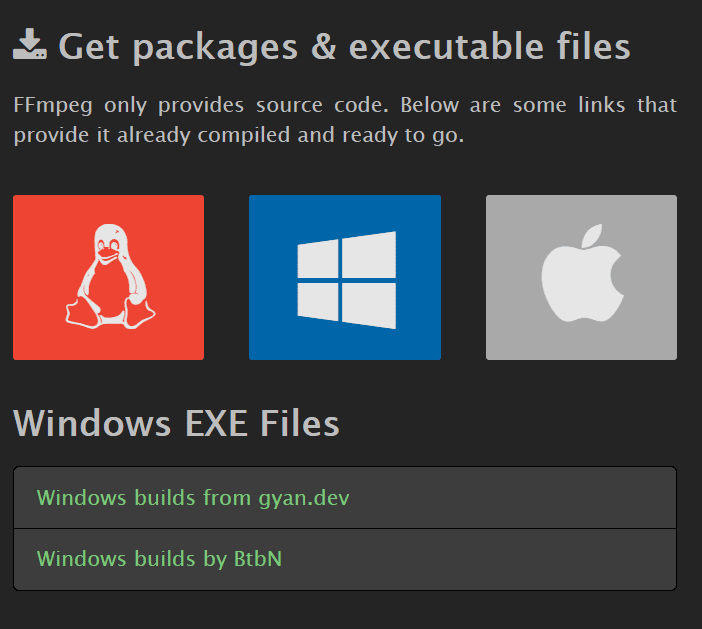Image resolution: width=702 pixels, height=629 pixels.
Task: Pick the gray macOS builds tile
Action: [581, 277]
